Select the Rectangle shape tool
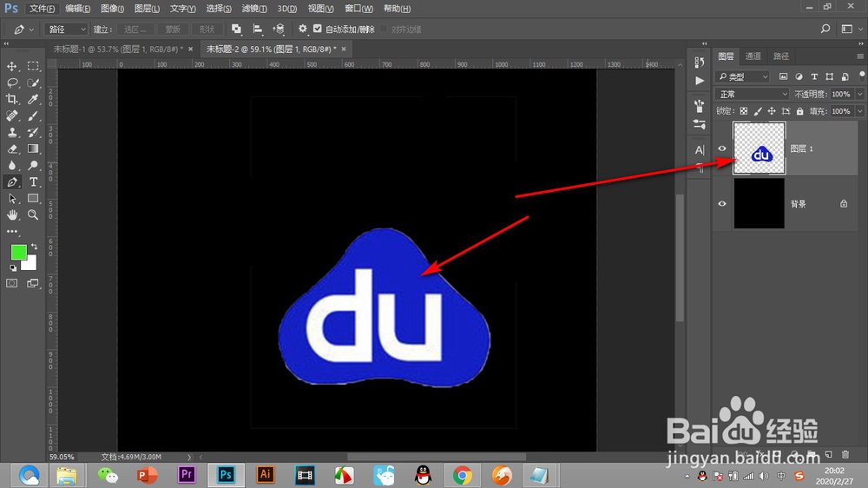The height and width of the screenshot is (488, 868). (x=33, y=198)
